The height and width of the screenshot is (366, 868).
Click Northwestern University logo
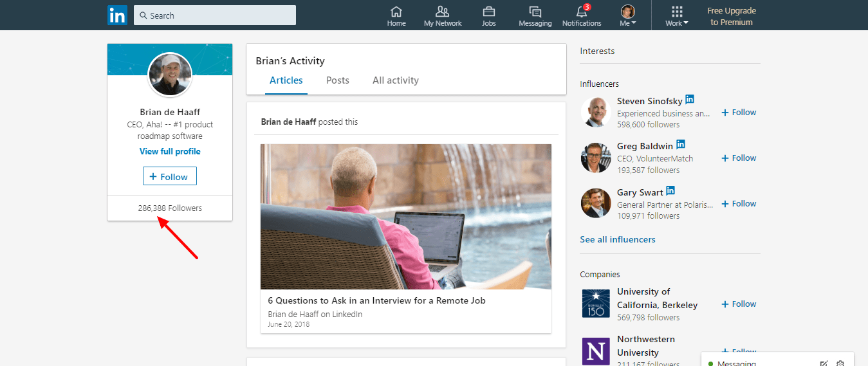point(595,351)
